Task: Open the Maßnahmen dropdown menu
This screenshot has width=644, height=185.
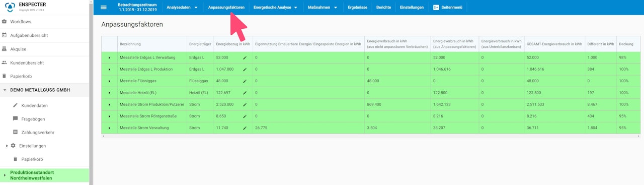Action: click(323, 8)
